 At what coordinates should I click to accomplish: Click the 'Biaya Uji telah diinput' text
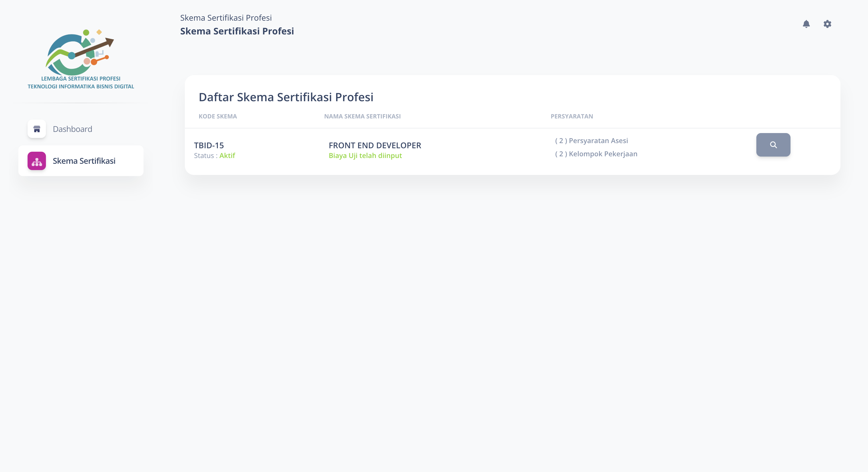(365, 155)
